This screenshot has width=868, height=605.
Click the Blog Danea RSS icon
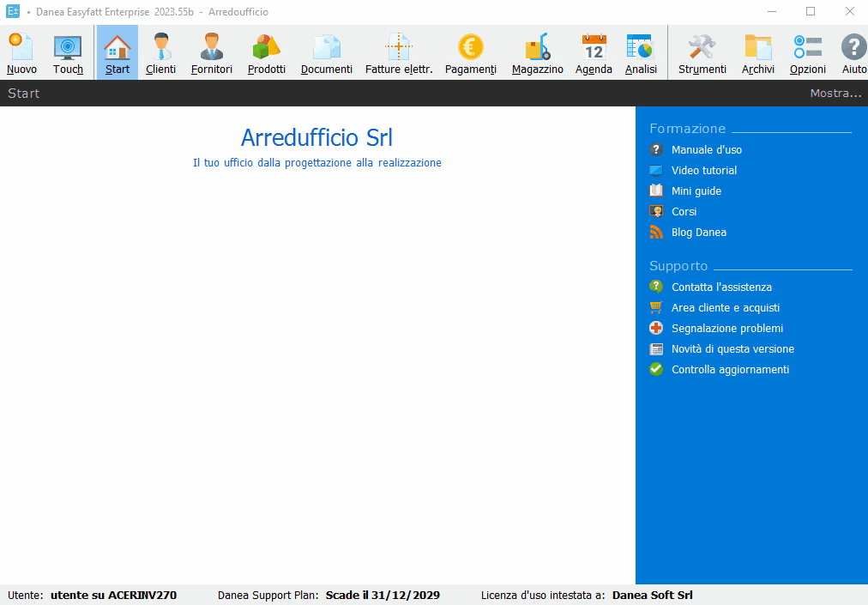coord(656,233)
